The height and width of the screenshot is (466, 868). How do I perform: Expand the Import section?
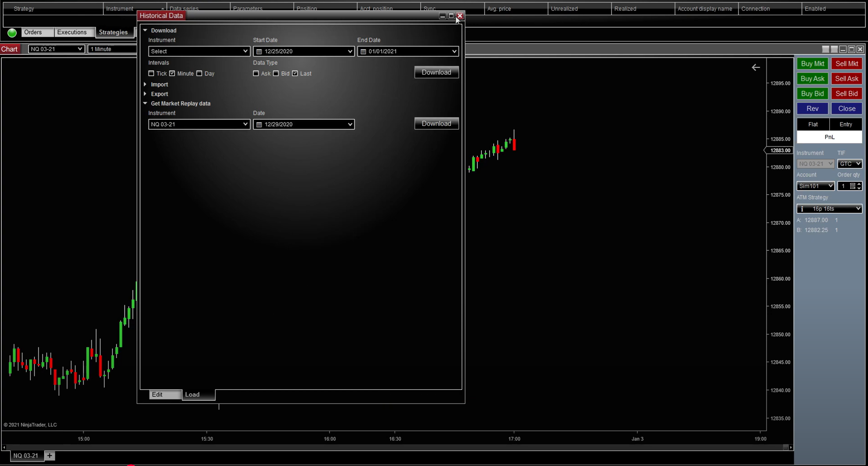(x=145, y=84)
